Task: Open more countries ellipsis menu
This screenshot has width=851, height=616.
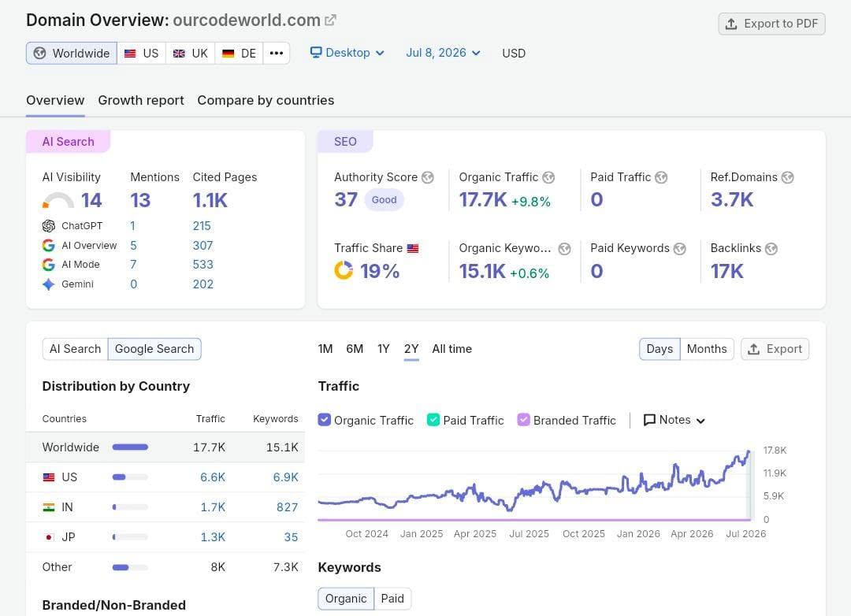Action: click(277, 54)
